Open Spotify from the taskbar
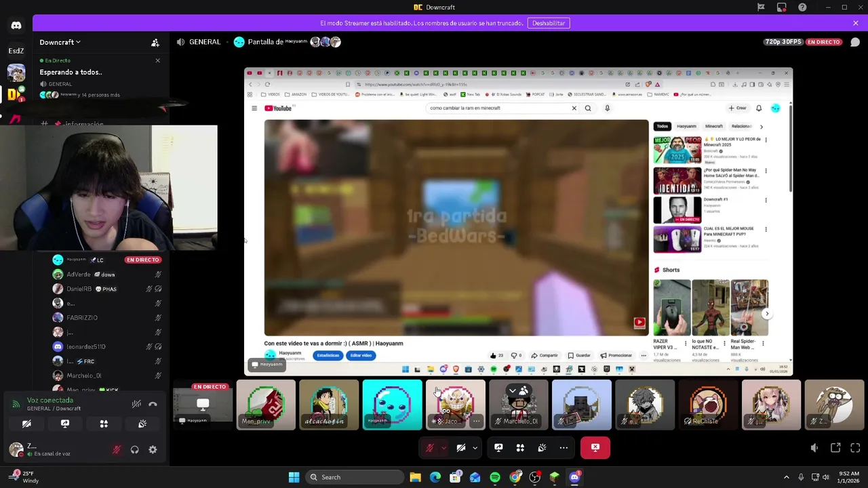The image size is (868, 488). click(495, 477)
